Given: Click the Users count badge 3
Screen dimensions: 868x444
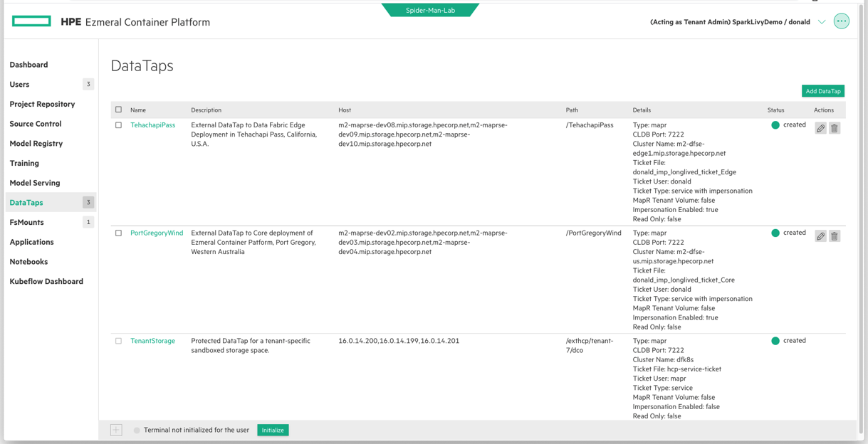Looking at the screenshot, I should 88,85.
